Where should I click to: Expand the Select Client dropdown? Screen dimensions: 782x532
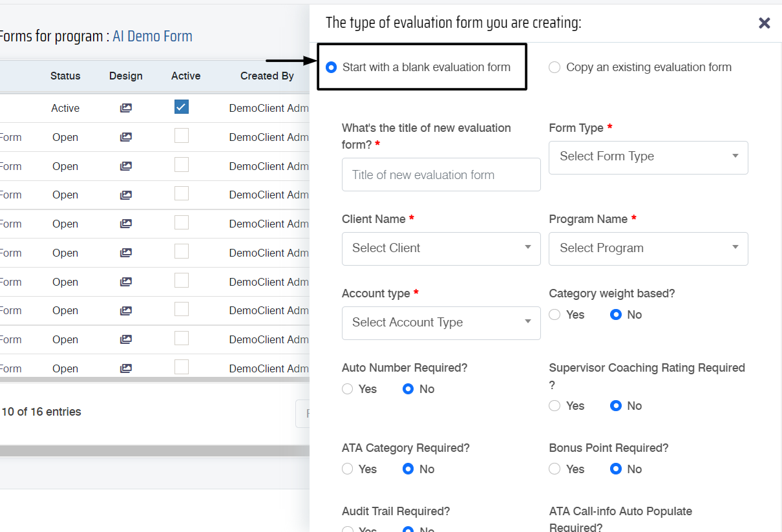pyautogui.click(x=441, y=248)
